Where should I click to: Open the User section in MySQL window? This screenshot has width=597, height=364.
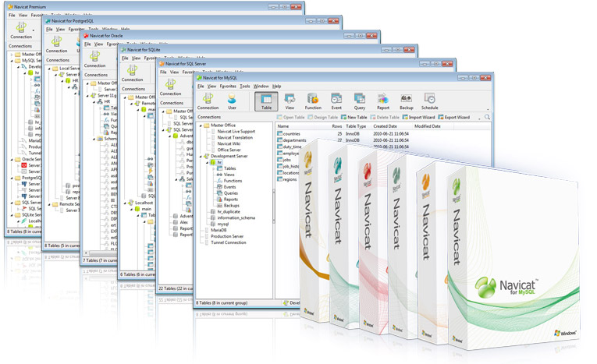[232, 101]
